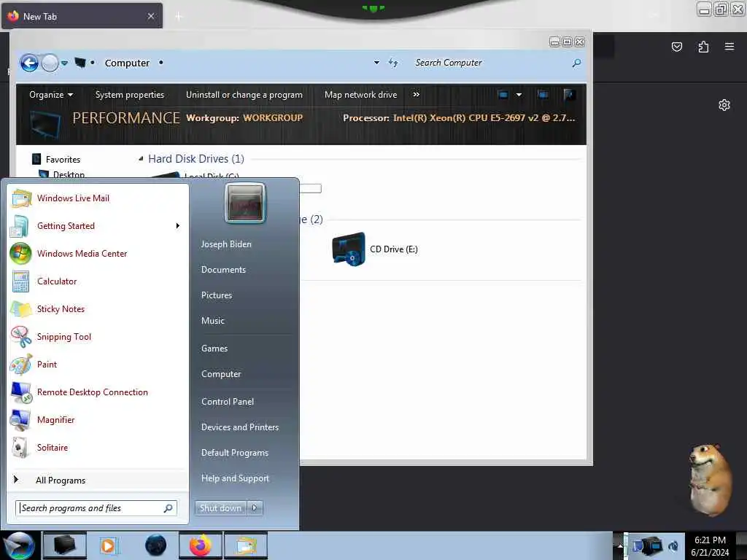Click the dark globe taskbar icon
Viewport: 747px width, 560px height.
[x=155, y=545]
